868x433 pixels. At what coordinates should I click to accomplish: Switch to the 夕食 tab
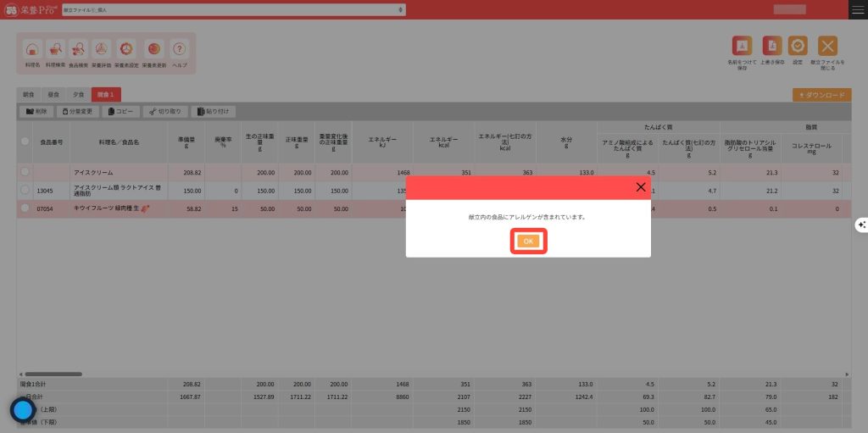[x=78, y=95]
